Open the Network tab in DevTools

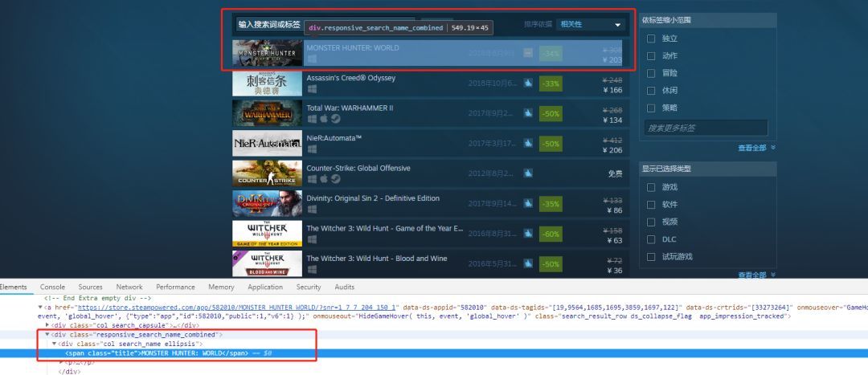(x=129, y=287)
